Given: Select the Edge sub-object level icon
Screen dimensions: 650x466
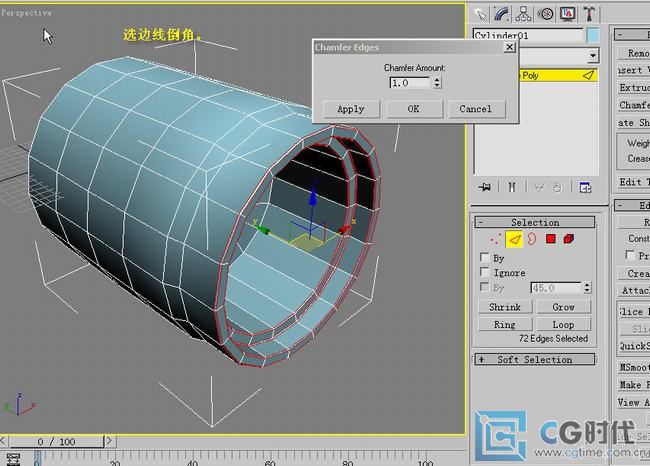Looking at the screenshot, I should pos(514,239).
